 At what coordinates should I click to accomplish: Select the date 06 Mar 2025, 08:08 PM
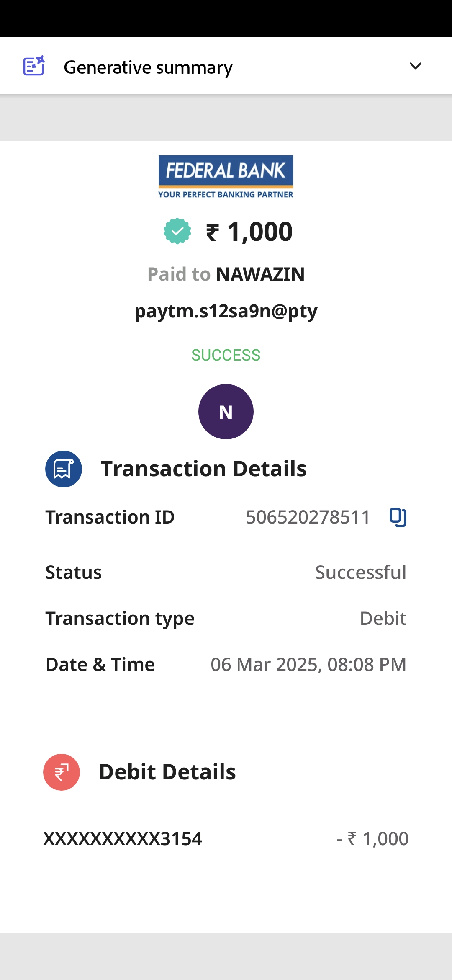click(308, 665)
